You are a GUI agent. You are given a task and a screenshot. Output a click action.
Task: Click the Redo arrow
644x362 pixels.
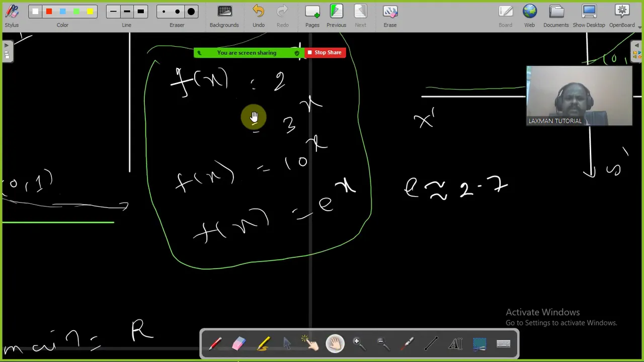[282, 16]
